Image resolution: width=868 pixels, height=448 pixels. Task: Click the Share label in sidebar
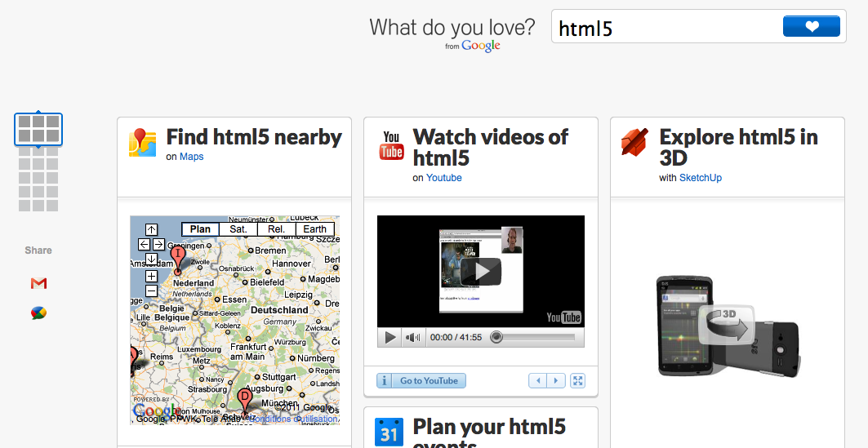click(38, 250)
